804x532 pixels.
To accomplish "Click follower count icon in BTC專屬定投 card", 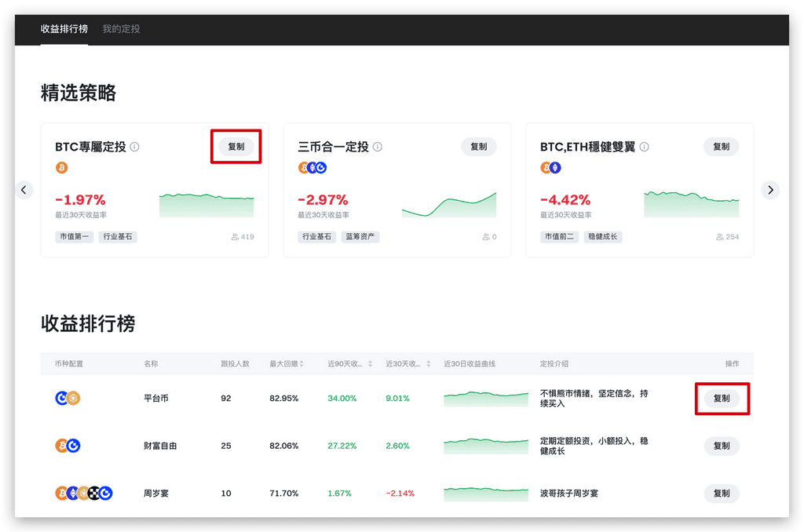I will [x=236, y=237].
